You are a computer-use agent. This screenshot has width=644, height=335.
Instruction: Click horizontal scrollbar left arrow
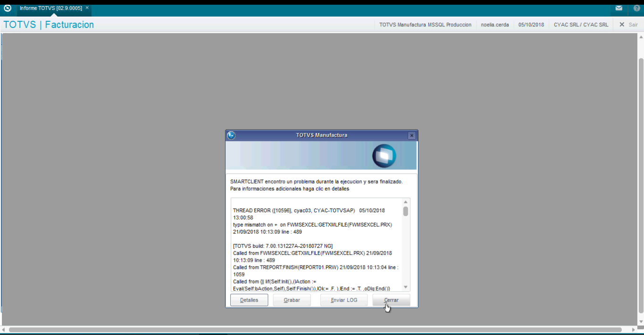coord(4,329)
